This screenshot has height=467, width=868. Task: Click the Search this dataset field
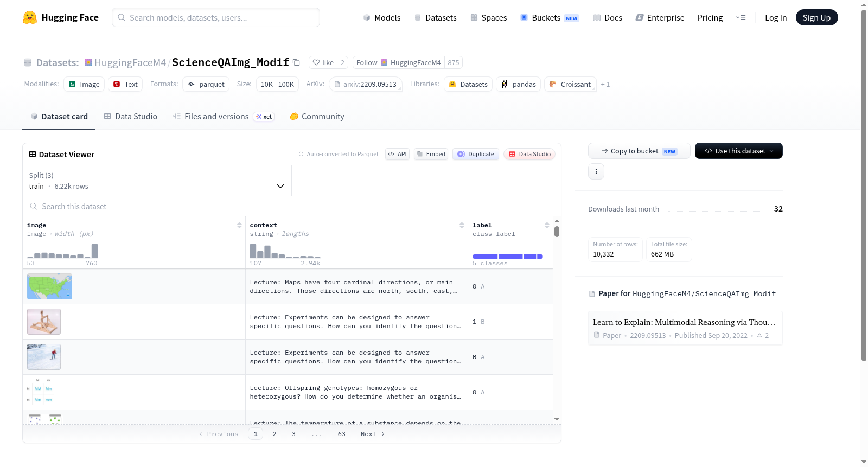pos(292,206)
